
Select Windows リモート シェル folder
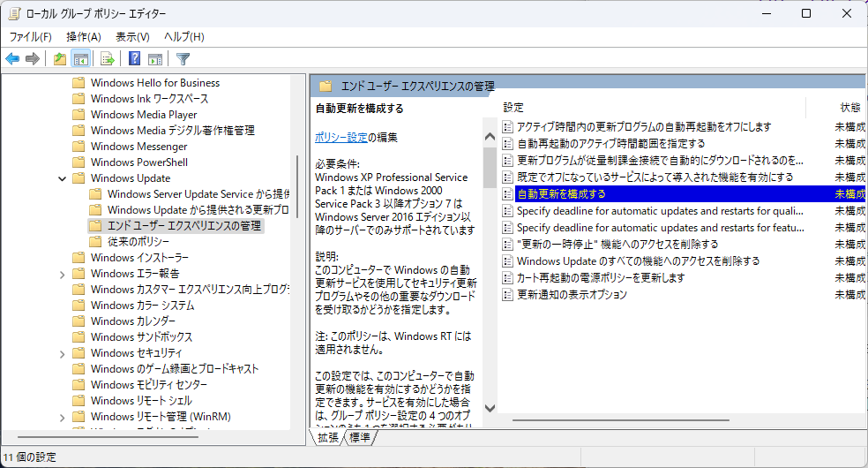(x=141, y=401)
